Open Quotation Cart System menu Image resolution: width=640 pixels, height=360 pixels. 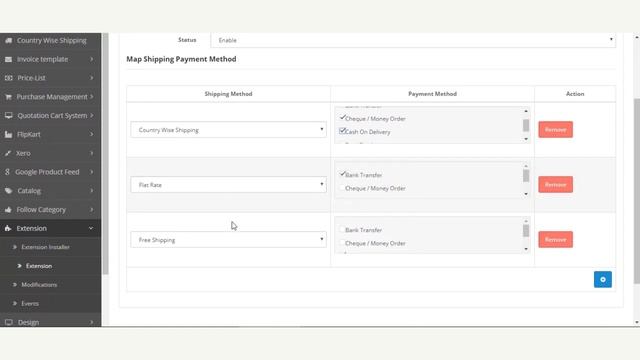point(51,116)
